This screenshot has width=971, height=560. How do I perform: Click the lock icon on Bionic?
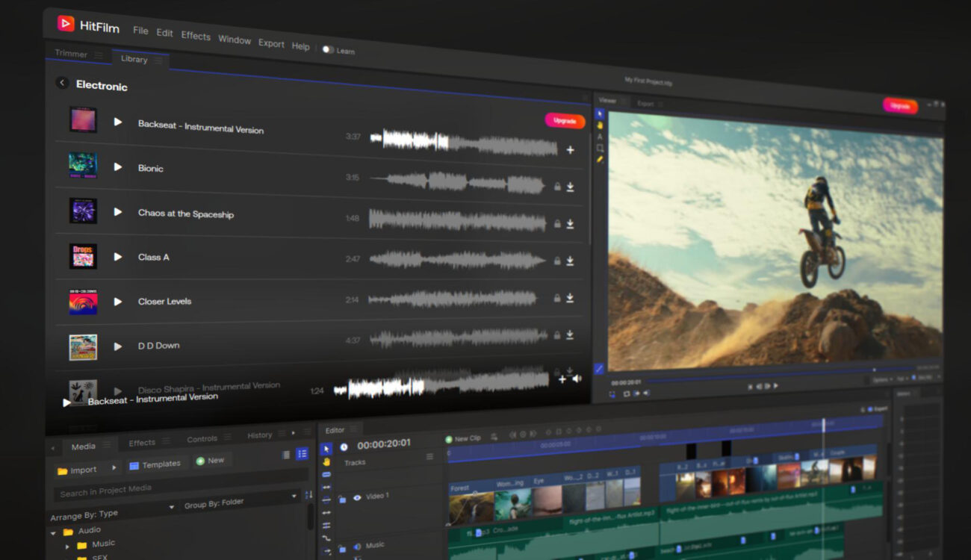[x=556, y=187]
